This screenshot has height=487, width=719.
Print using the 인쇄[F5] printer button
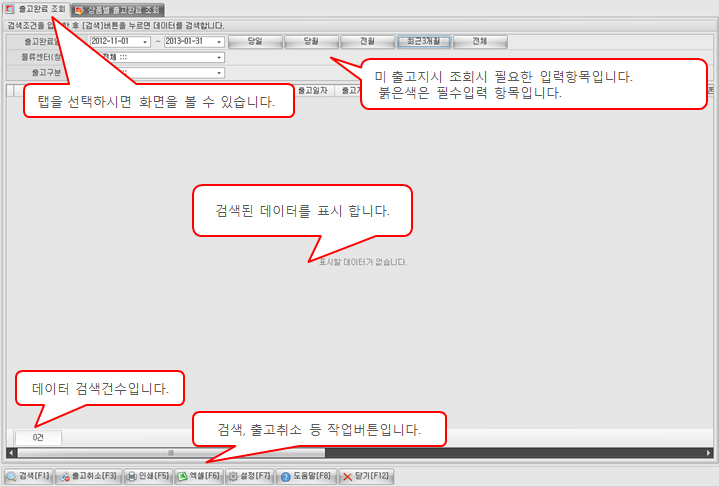tap(148, 476)
